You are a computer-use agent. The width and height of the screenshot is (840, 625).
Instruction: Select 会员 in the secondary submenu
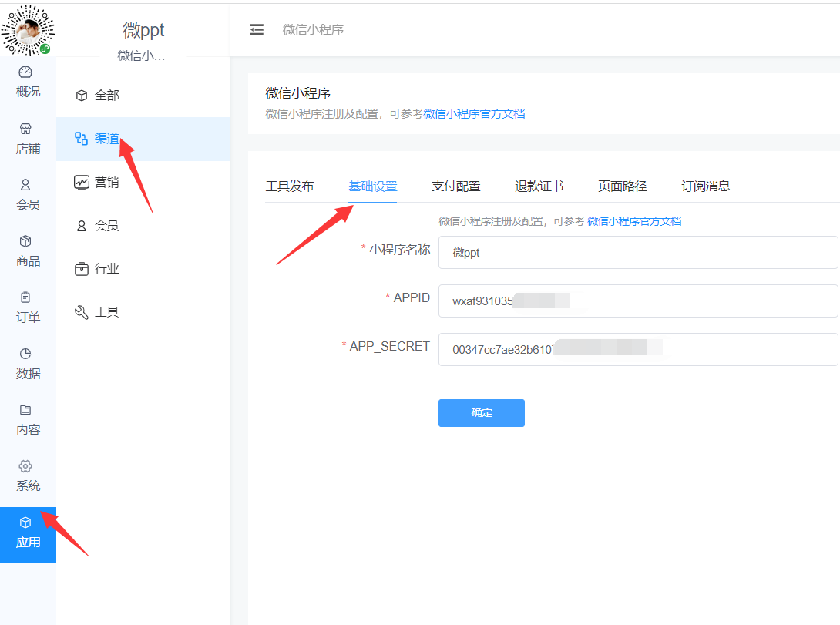coord(143,226)
